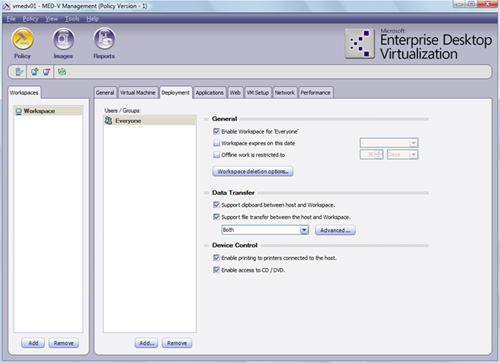
Task: Click Add button under Workspaces list
Action: (x=33, y=343)
